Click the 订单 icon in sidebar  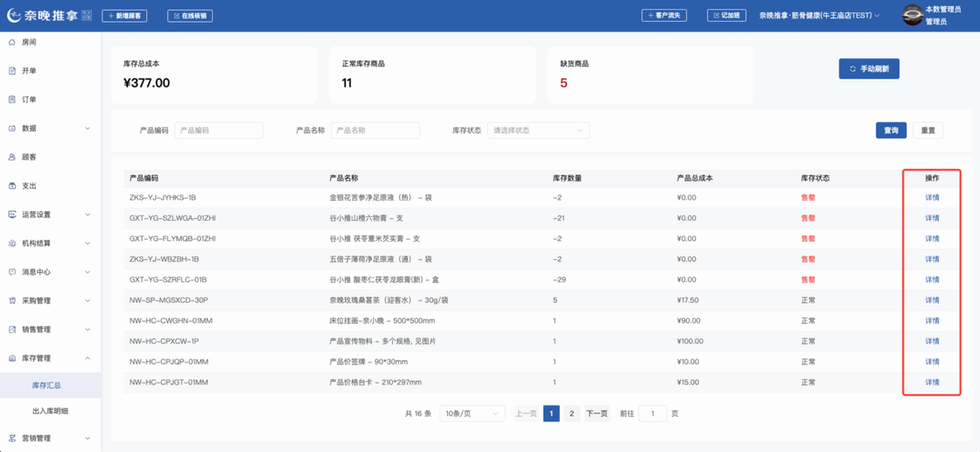point(12,100)
